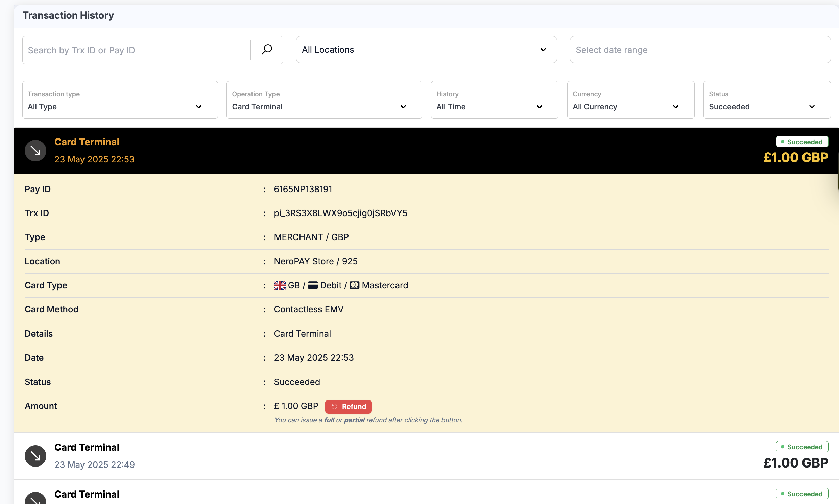Image resolution: width=839 pixels, height=504 pixels.
Task: Click arrow icon of 22:49 transaction
Action: [x=35, y=456]
